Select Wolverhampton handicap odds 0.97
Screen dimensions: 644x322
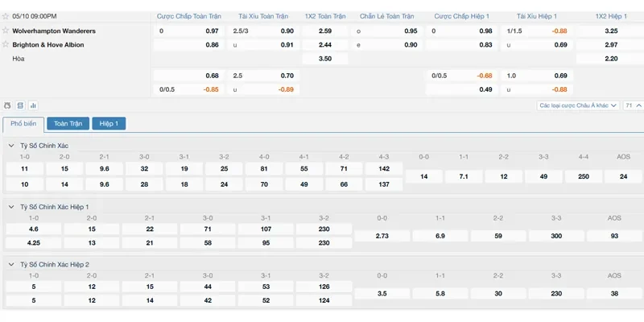212,31
